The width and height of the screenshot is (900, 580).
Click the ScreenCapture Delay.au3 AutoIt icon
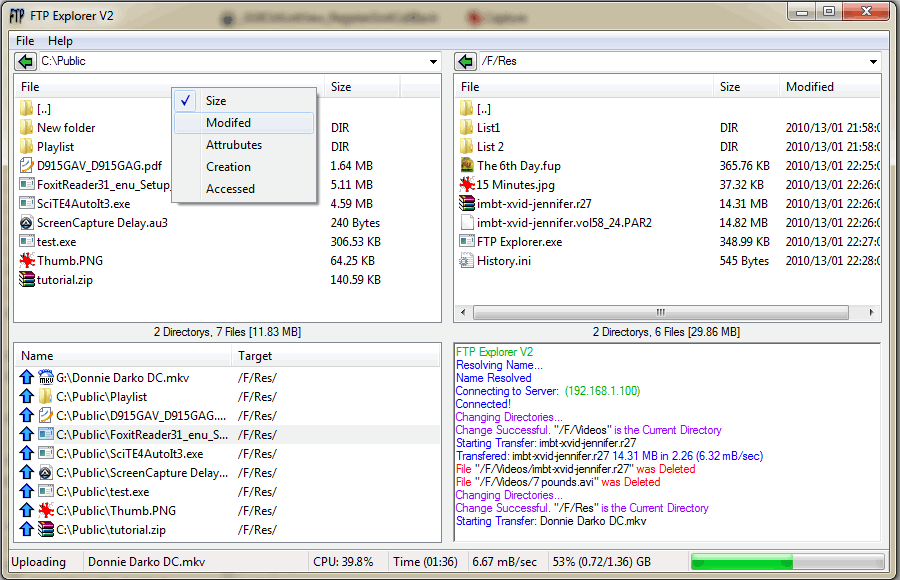pos(26,222)
